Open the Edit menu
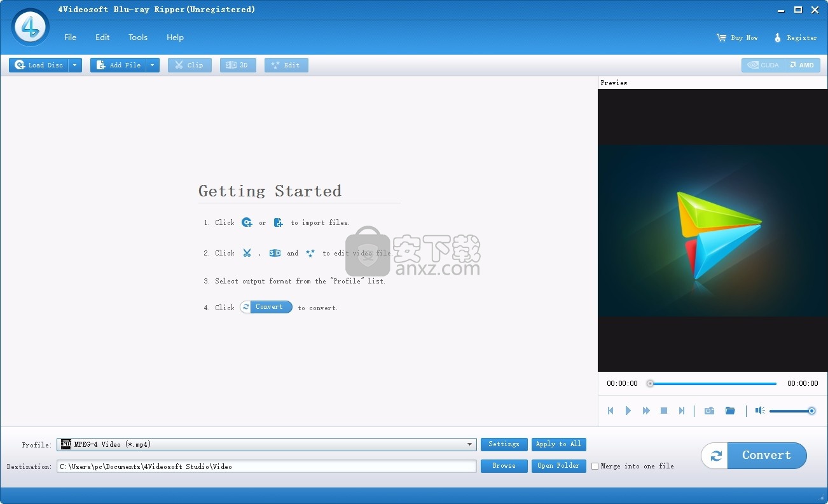This screenshot has height=504, width=828. [102, 37]
